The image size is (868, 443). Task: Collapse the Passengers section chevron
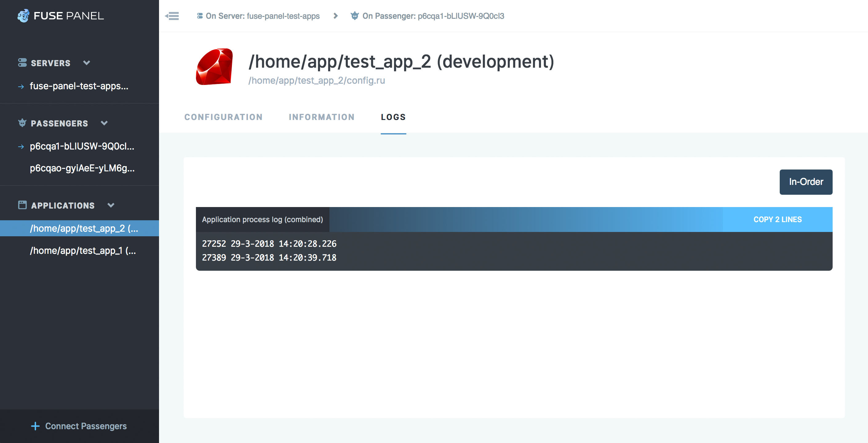click(104, 123)
